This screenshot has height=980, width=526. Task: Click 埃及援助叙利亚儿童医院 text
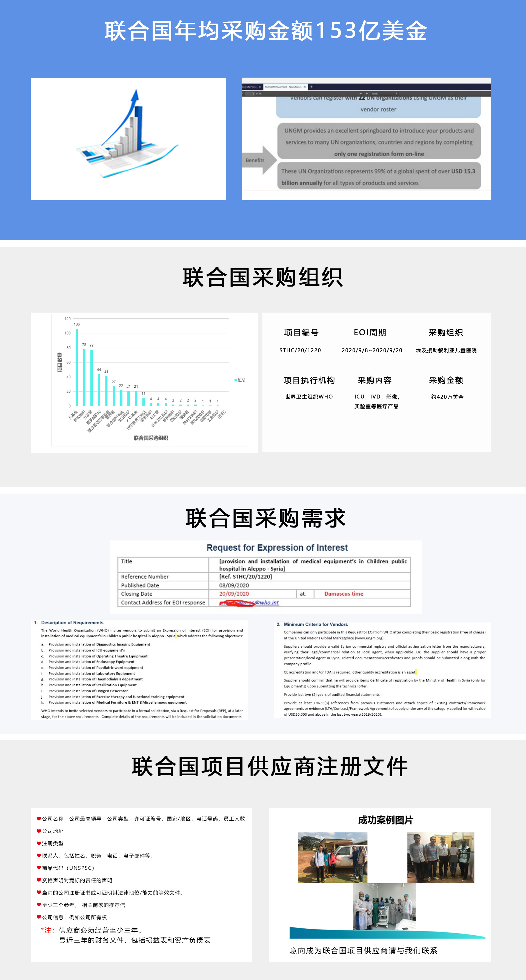pyautogui.click(x=446, y=350)
